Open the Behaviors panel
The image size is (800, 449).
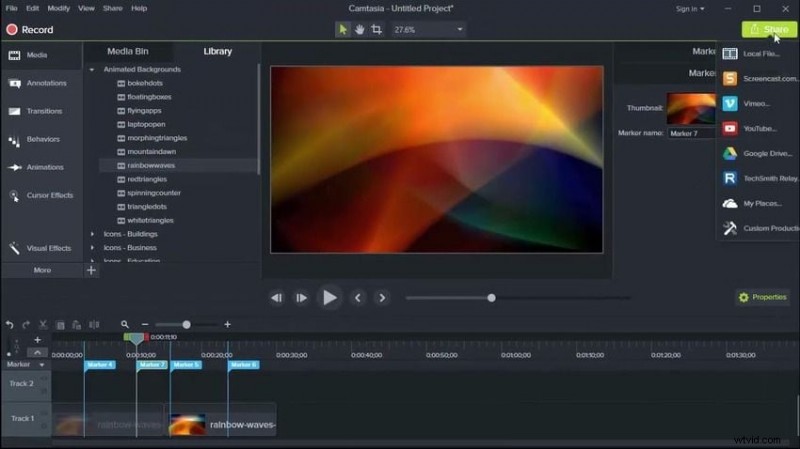pos(41,139)
